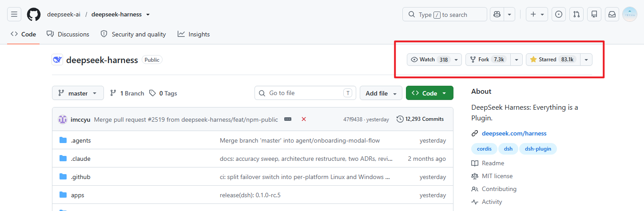
Task: Open the apps folder name
Action: click(x=78, y=195)
